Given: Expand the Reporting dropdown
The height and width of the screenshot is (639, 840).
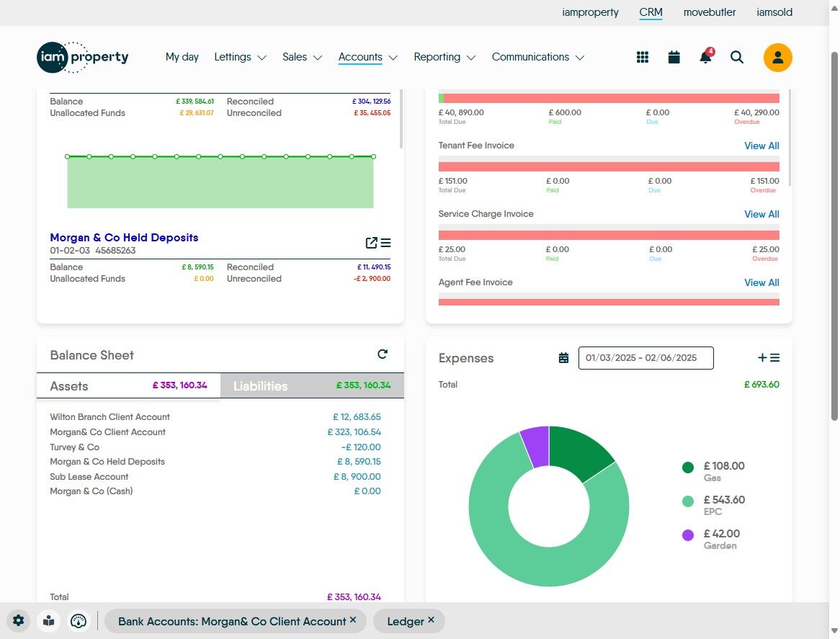Looking at the screenshot, I should [x=444, y=57].
